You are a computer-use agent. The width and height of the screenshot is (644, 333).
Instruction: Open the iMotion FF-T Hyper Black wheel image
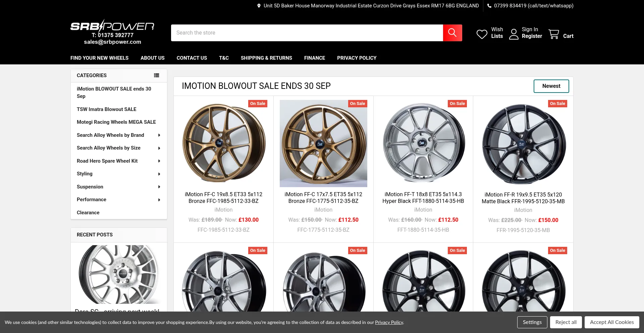[x=423, y=143]
